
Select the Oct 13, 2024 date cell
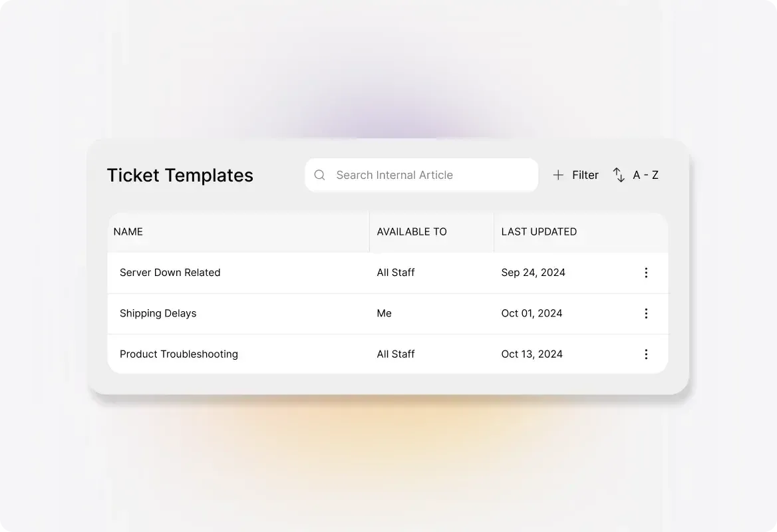coord(532,354)
